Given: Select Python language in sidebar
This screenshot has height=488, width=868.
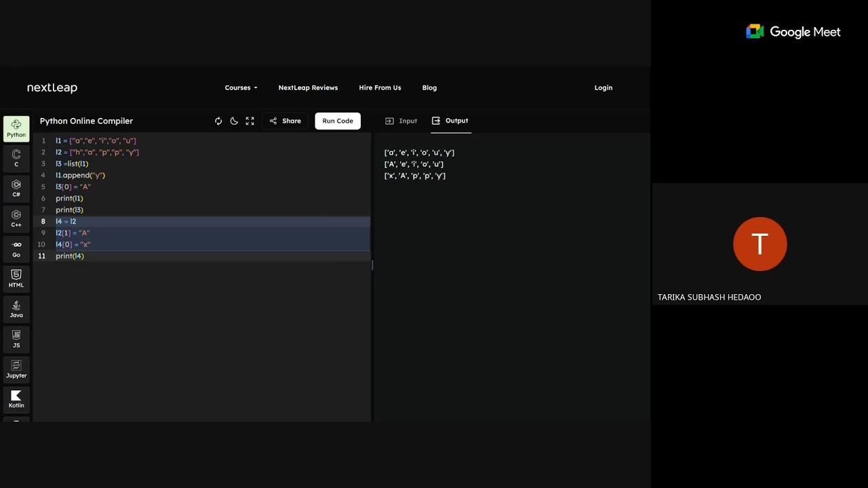Looking at the screenshot, I should pos(16,129).
